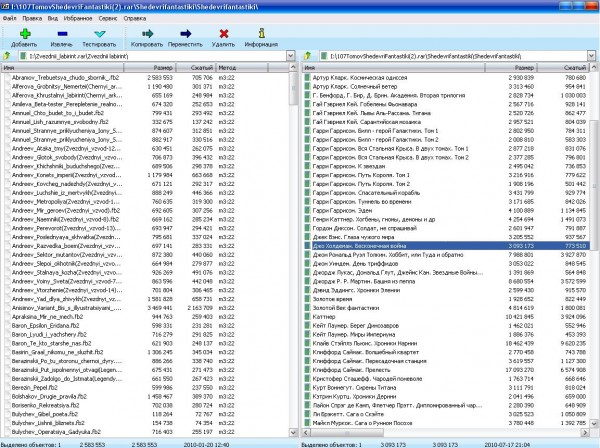Select Золотой Век фантастики folder
This screenshot has width=600, height=448.
coord(346,308)
